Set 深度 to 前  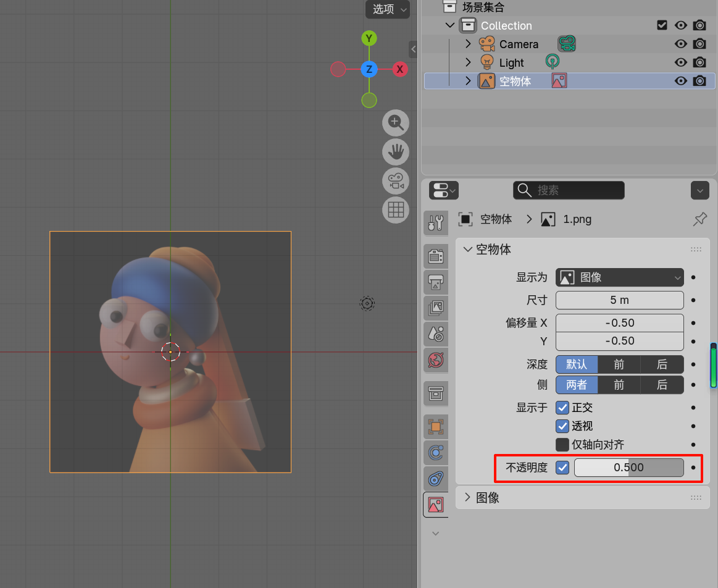(619, 364)
